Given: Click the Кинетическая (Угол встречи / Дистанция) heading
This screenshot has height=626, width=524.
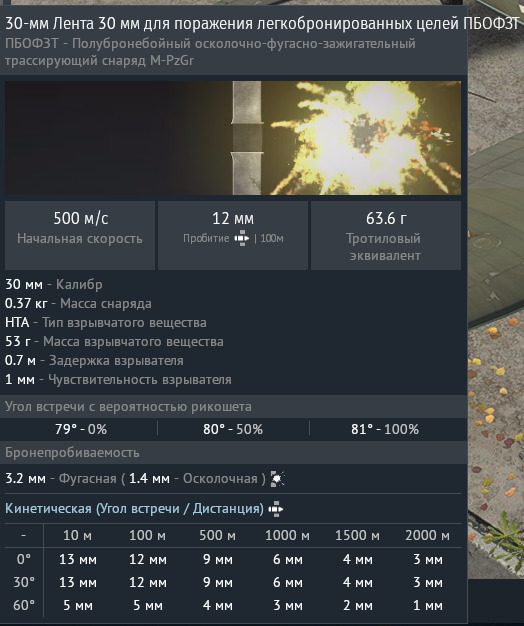Looking at the screenshot, I should [x=134, y=509].
